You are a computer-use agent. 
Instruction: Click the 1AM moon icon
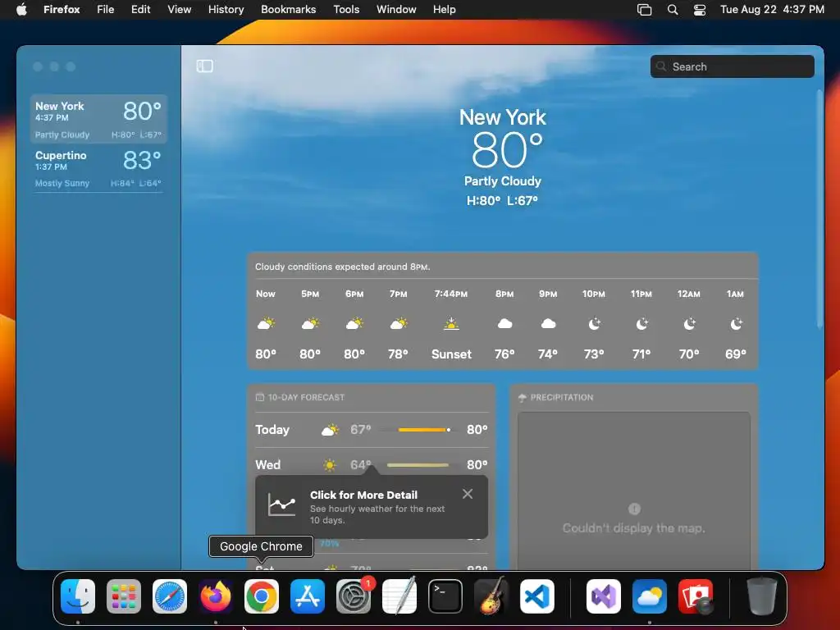point(736,323)
